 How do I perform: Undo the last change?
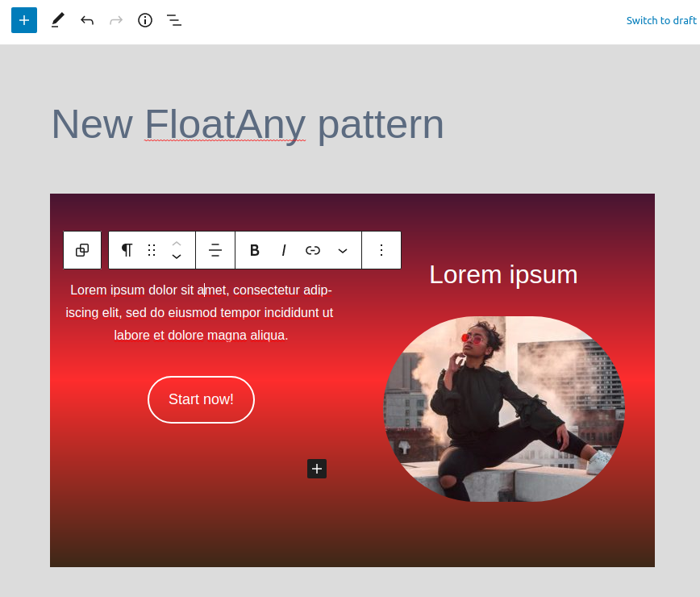coord(87,20)
